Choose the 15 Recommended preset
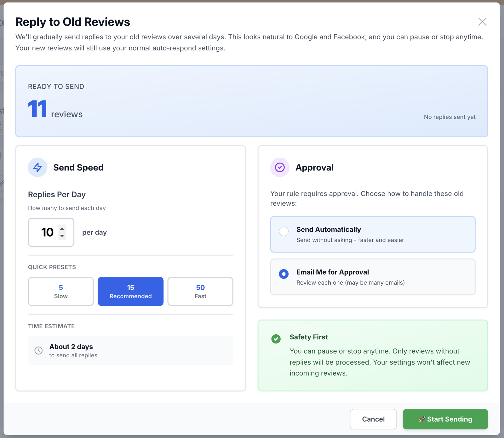Screen dimensions: 504x438 (x=130, y=291)
